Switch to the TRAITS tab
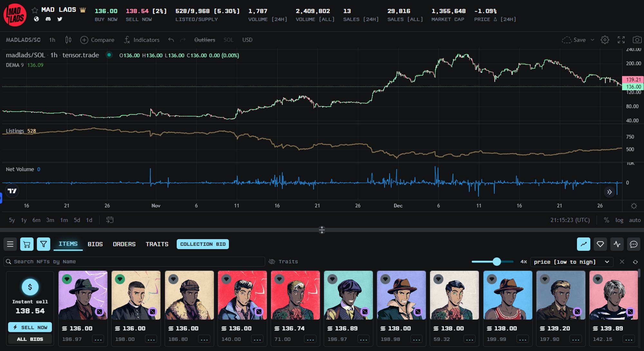Screen dimensions: 644x351 [x=157, y=244]
